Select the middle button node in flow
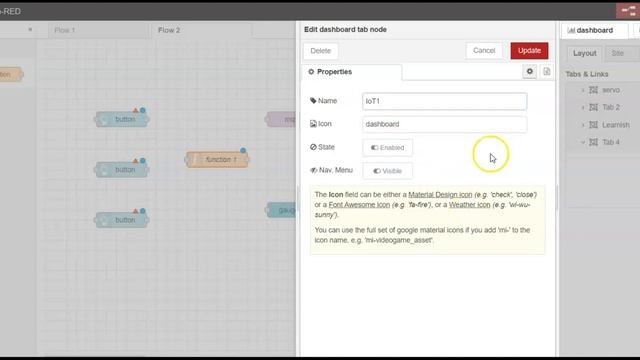 tap(122, 170)
